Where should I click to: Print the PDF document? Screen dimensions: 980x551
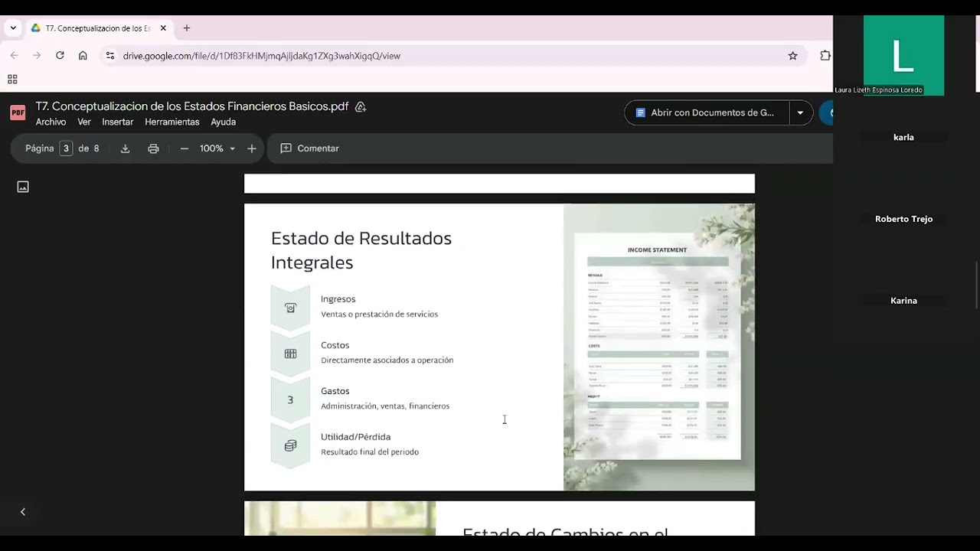point(153,148)
